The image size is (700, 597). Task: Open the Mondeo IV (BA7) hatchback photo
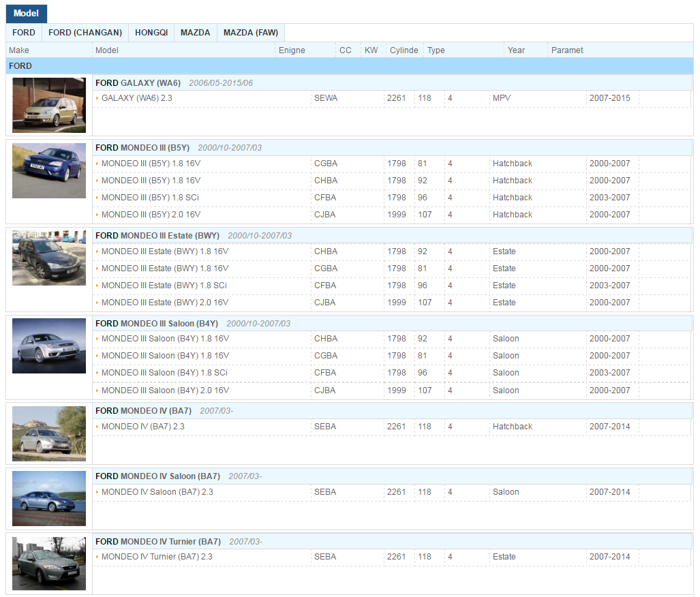tap(49, 433)
